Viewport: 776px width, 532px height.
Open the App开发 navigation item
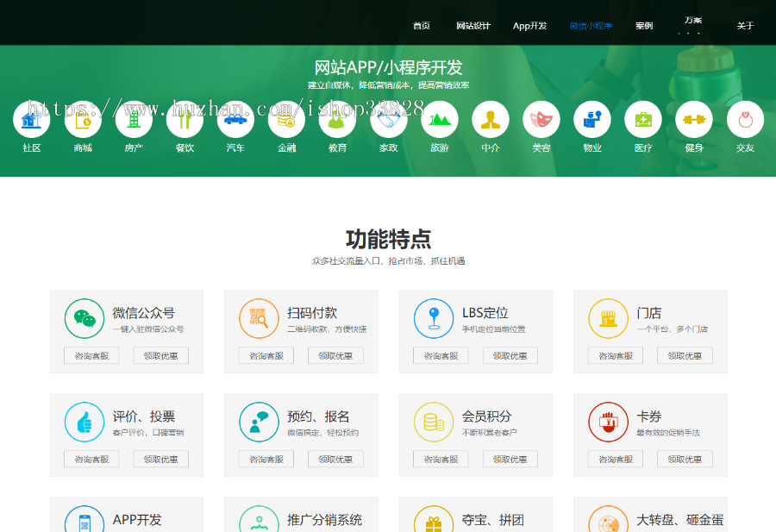pyautogui.click(x=529, y=26)
